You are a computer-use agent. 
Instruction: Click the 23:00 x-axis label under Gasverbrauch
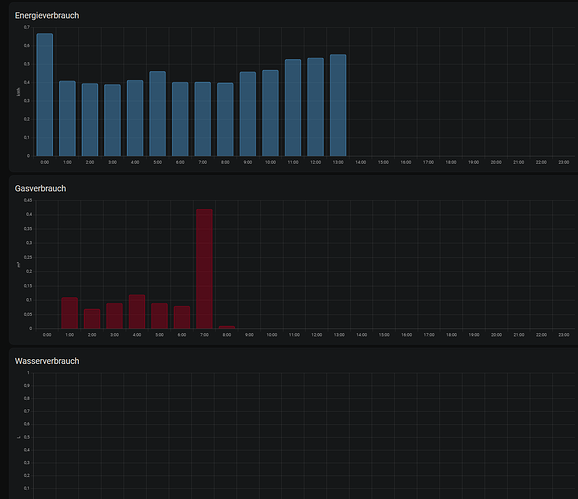click(564, 335)
